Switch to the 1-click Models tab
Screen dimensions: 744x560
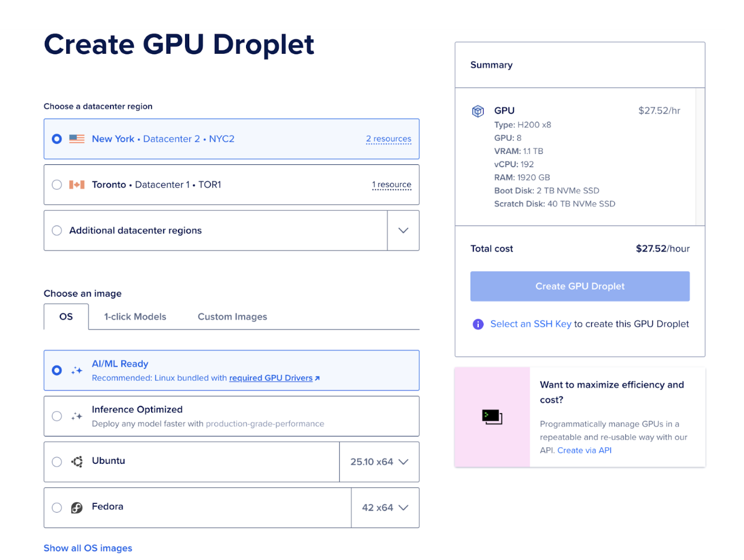click(135, 316)
